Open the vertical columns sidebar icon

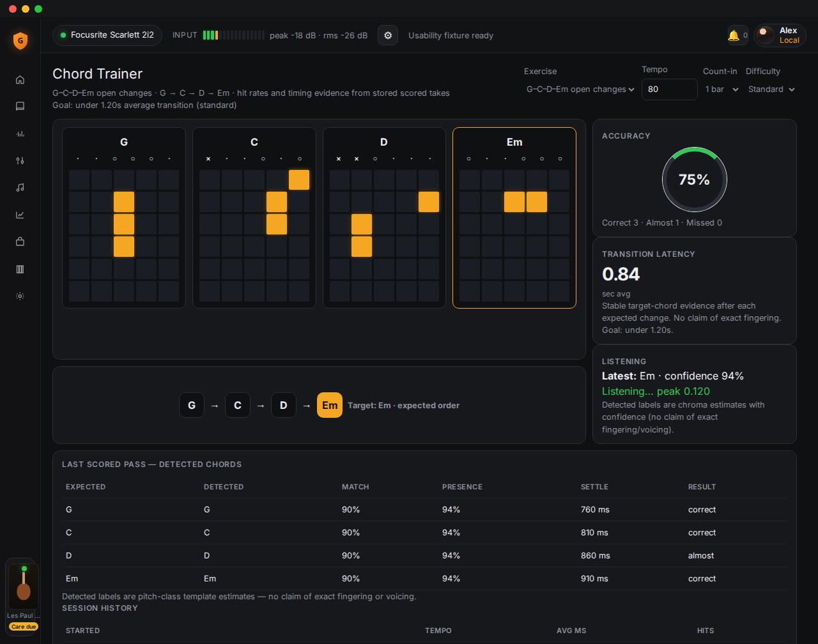pyautogui.click(x=20, y=269)
